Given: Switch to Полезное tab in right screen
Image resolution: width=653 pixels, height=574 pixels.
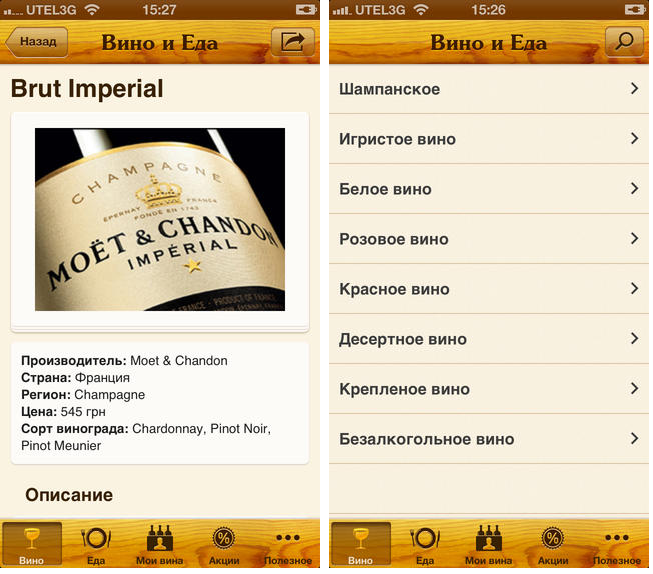Looking at the screenshot, I should click(617, 544).
